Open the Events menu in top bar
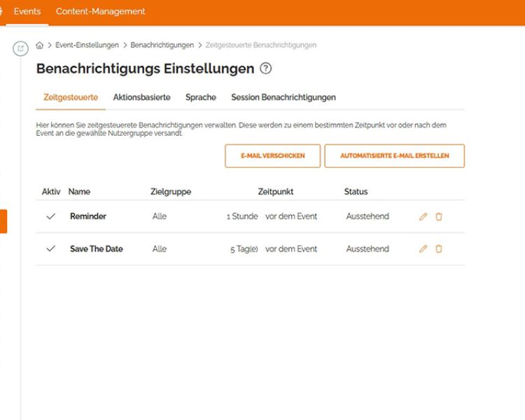The width and height of the screenshot is (525, 420). [x=27, y=12]
